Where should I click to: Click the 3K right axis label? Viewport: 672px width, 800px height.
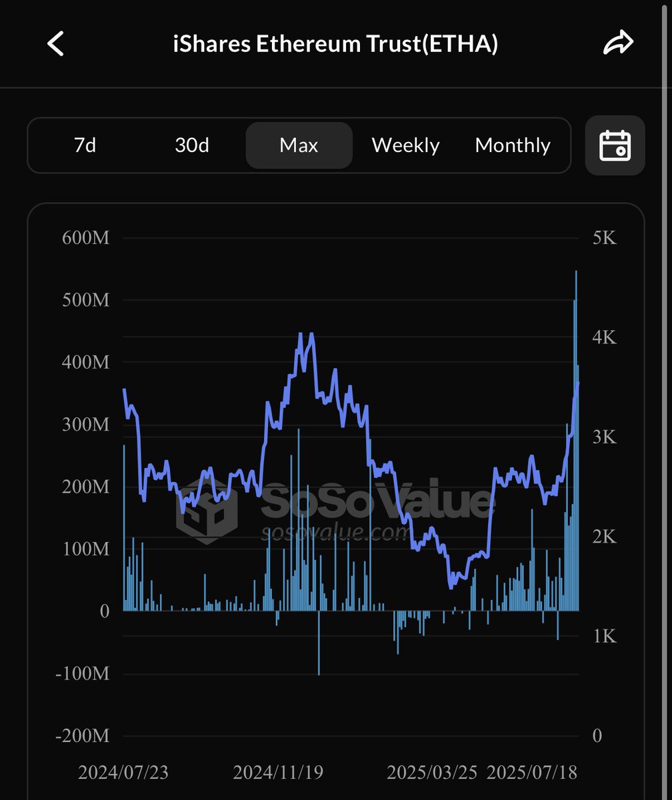[x=605, y=437]
